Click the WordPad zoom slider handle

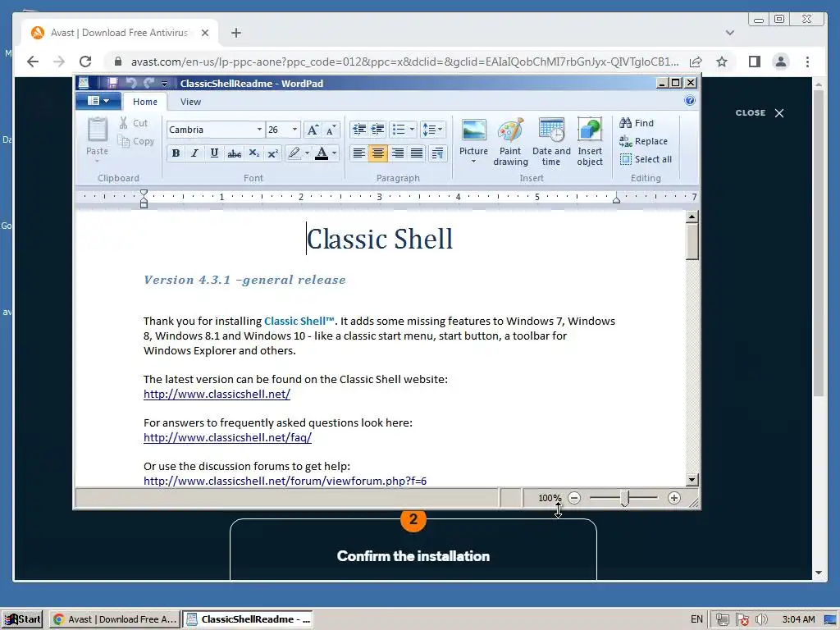(x=624, y=499)
